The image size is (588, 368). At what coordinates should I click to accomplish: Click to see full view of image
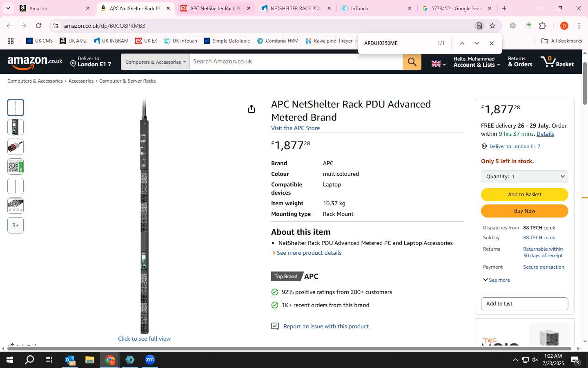(x=144, y=339)
